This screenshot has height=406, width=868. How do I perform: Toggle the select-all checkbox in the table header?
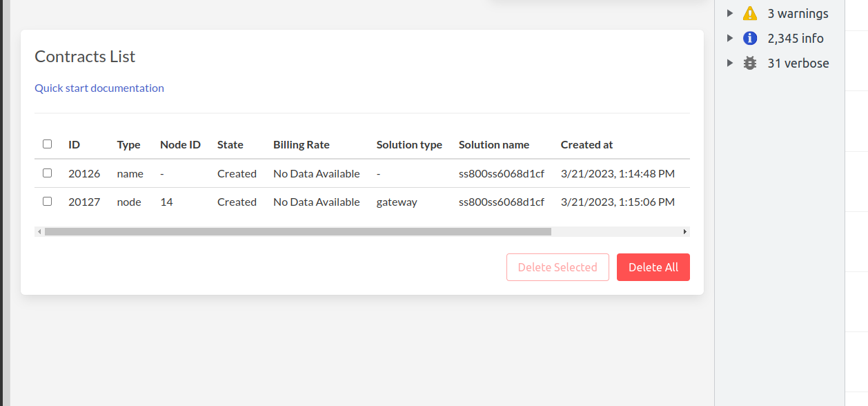tap(47, 144)
